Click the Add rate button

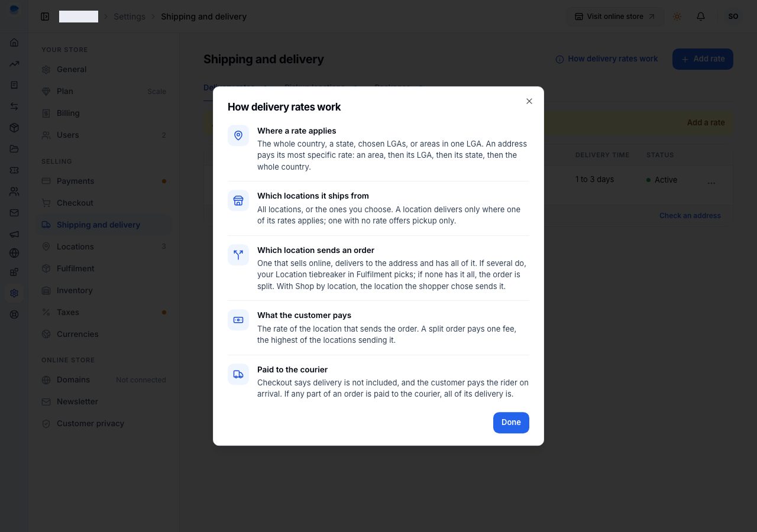[x=703, y=59]
